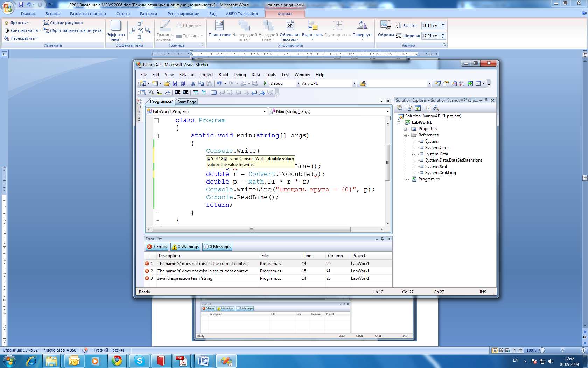588x368 pixels.
Task: Expand the Size (Размер) dialog launcher
Action: coord(444,45)
